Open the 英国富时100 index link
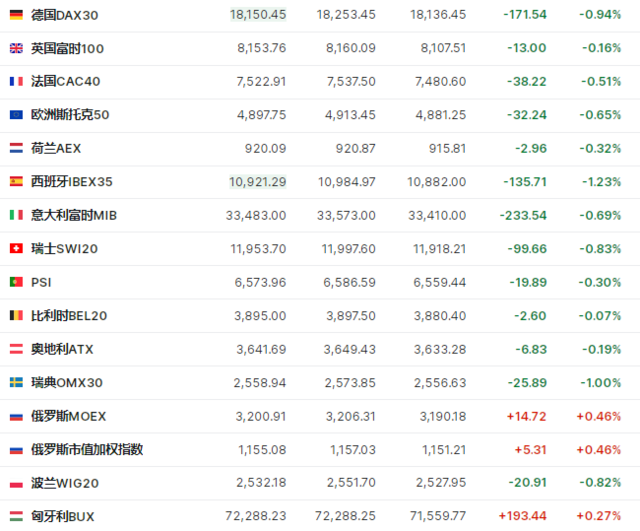 click(x=67, y=49)
